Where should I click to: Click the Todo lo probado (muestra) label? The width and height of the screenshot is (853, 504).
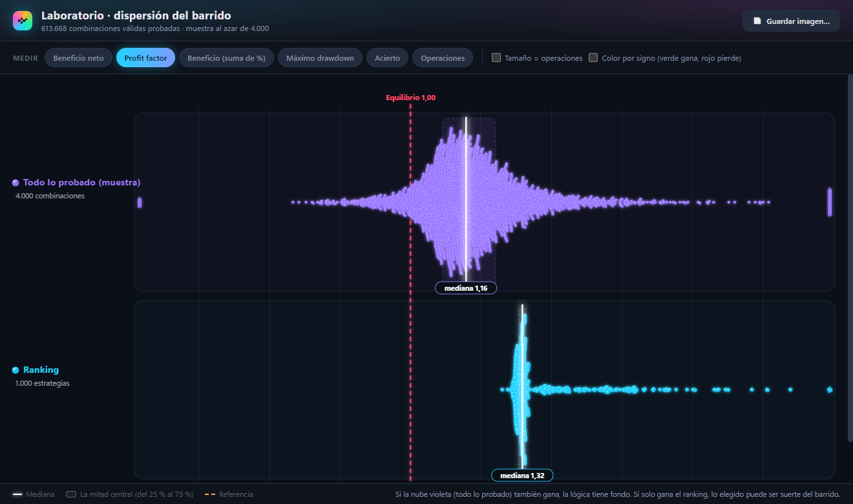(81, 183)
